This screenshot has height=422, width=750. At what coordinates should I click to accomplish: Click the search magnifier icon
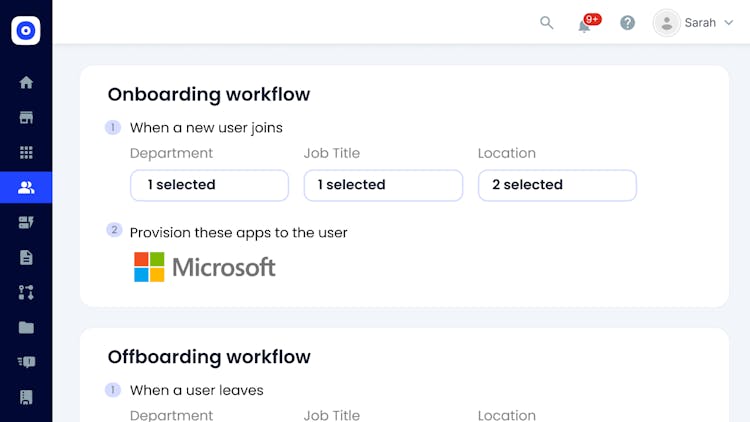point(547,23)
